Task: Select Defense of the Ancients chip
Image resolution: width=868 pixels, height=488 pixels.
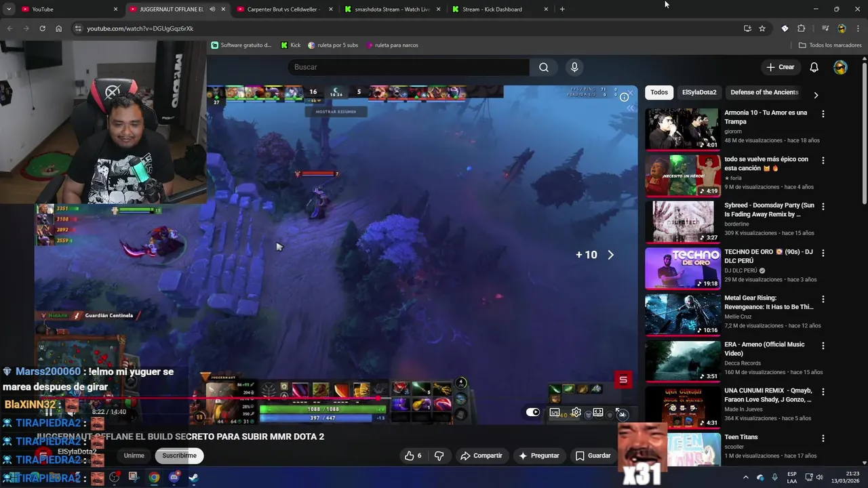Action: 764,92
